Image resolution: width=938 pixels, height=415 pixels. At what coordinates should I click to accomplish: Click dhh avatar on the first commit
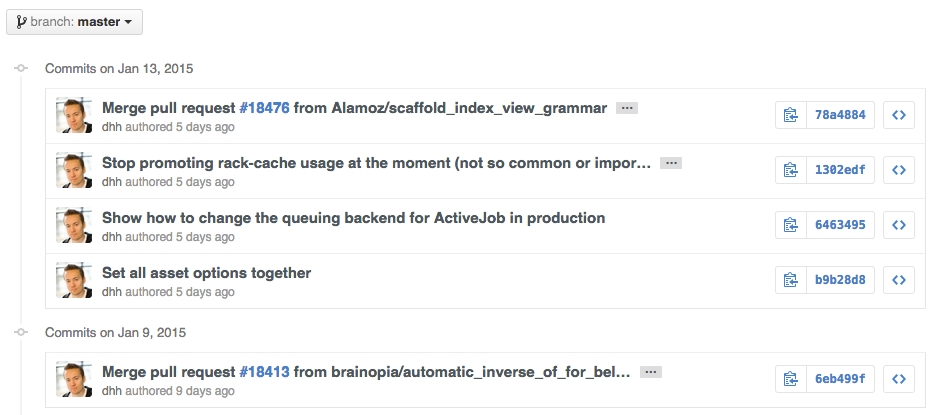(x=74, y=116)
